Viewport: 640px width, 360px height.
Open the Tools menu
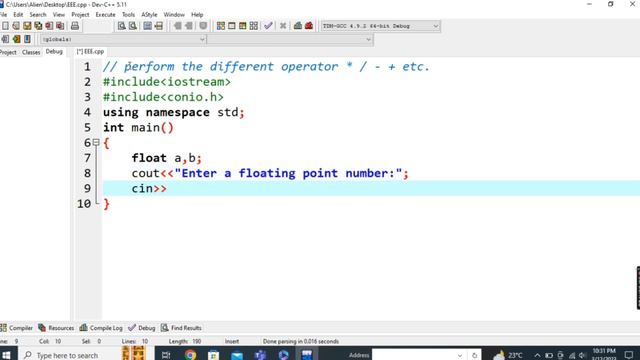128,14
